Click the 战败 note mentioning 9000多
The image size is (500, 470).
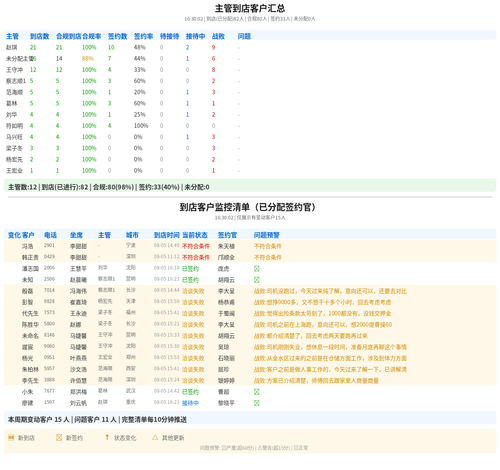tap(322, 302)
